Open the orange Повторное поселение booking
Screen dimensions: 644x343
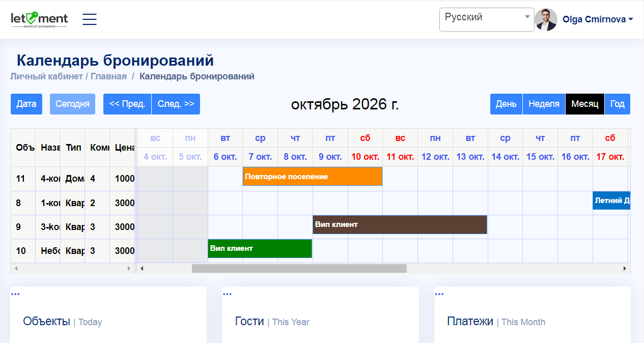[313, 177]
